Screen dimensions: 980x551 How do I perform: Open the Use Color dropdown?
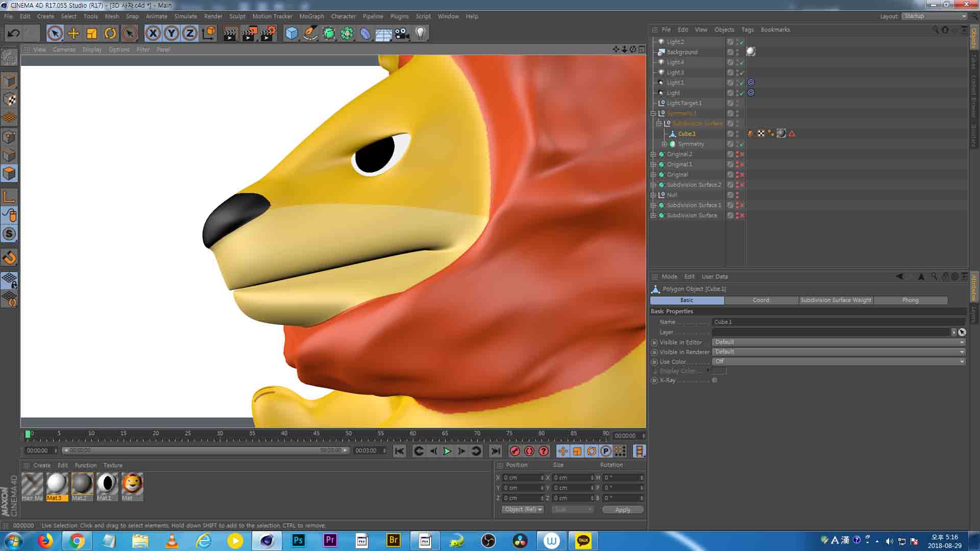[x=839, y=362]
